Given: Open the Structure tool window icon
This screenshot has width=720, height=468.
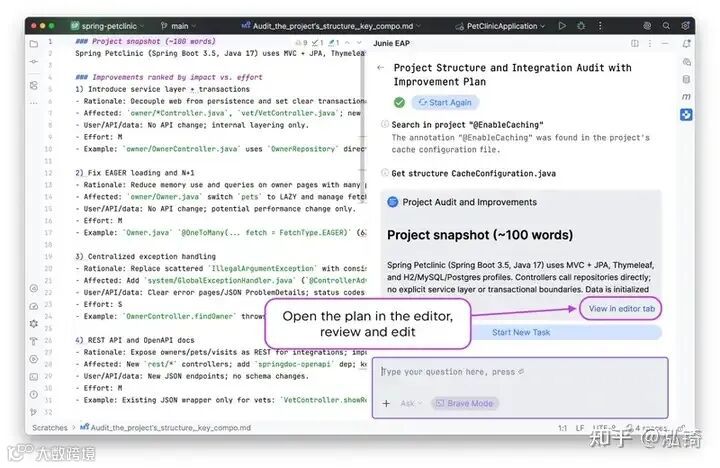Looking at the screenshot, I should pyautogui.click(x=34, y=85).
